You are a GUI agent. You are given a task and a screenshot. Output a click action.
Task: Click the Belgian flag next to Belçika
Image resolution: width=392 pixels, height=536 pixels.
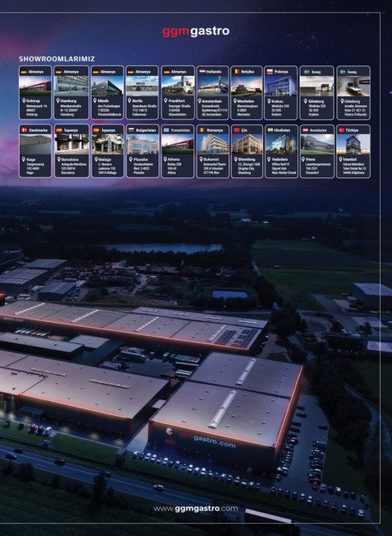(x=236, y=72)
